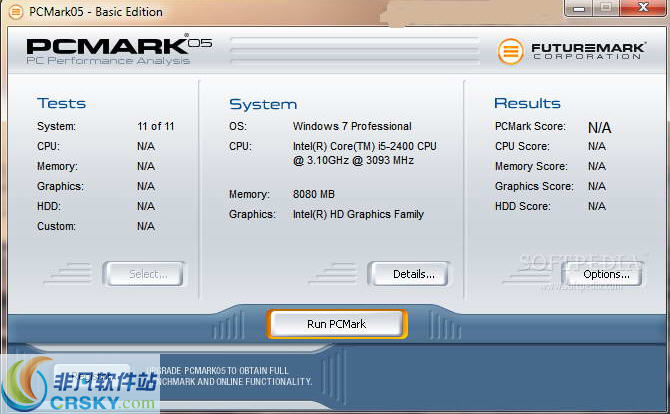Maximize the PCMark05 window
This screenshot has width=670, height=414.
coord(606,8)
